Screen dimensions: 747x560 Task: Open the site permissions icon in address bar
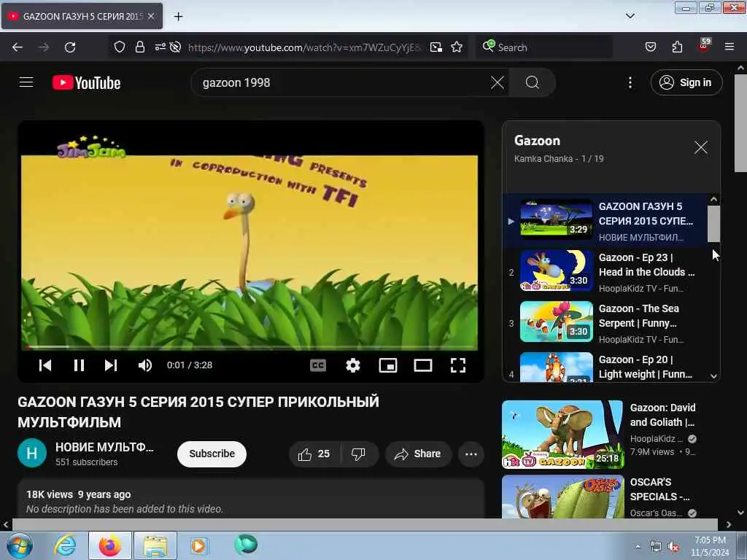coord(160,47)
